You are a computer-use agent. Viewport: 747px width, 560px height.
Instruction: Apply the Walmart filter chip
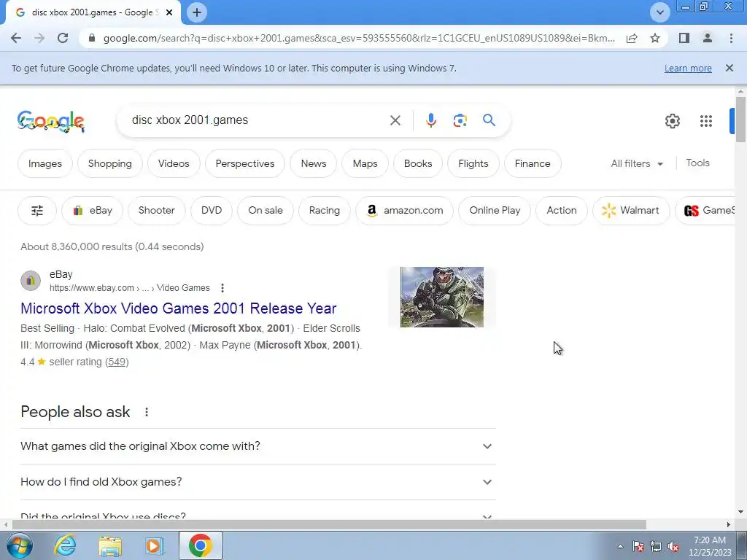631,211
